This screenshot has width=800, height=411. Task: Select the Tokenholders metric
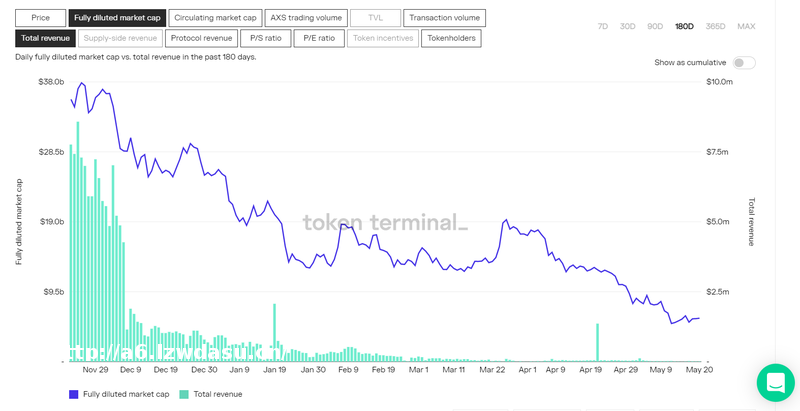click(450, 38)
